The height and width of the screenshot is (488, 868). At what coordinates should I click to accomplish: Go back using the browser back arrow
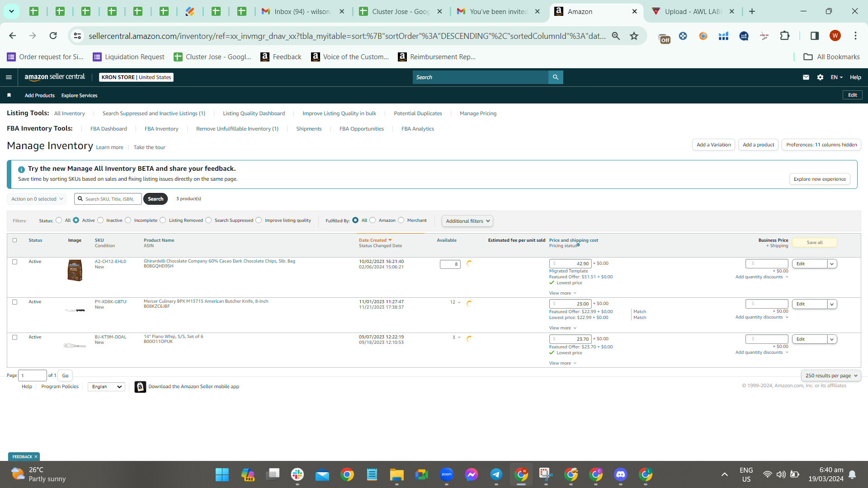[x=13, y=36]
